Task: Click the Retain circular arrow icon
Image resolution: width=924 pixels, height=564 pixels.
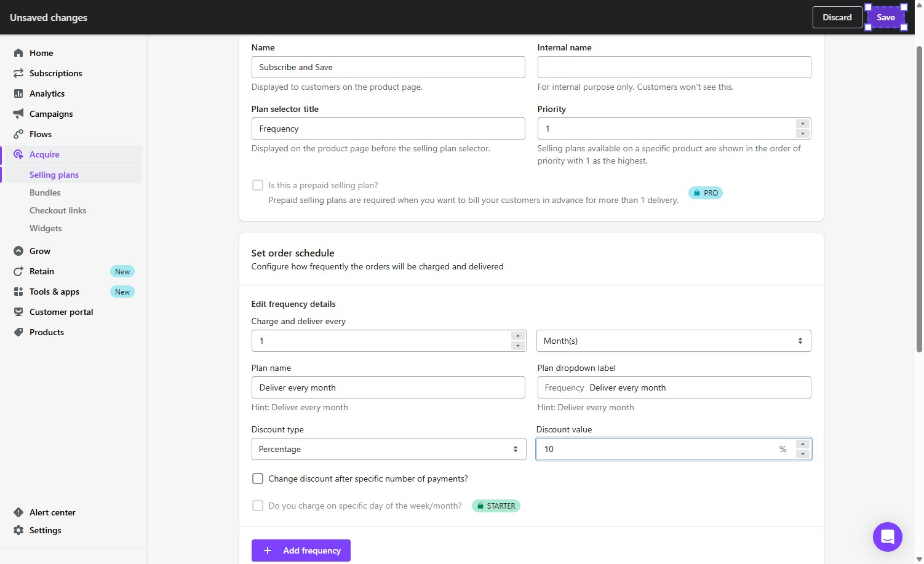Action: point(18,271)
